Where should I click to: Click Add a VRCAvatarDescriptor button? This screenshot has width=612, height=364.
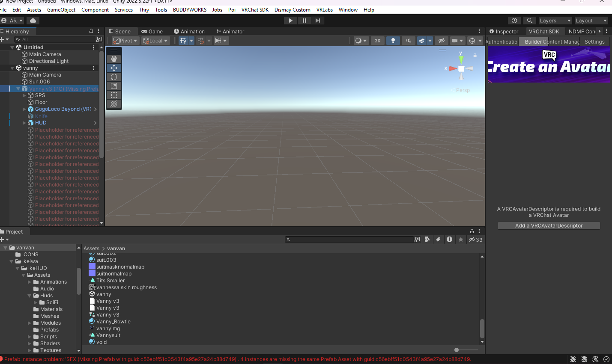point(549,225)
